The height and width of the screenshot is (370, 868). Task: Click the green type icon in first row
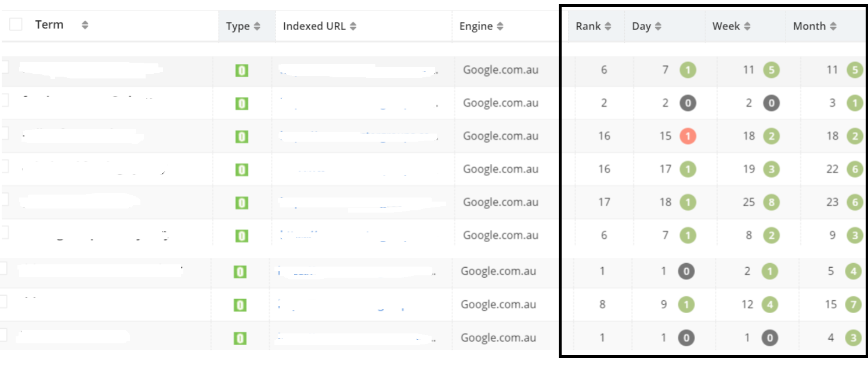[241, 71]
